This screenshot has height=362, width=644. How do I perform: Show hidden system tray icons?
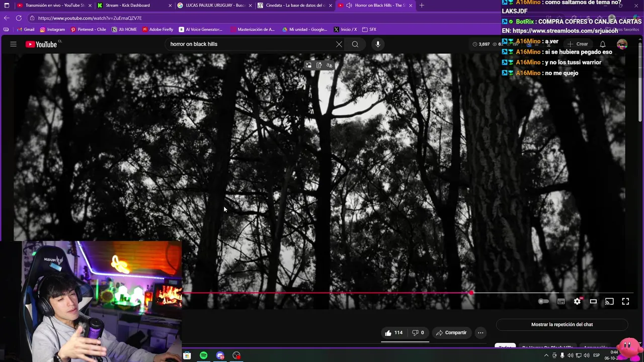[x=546, y=355]
